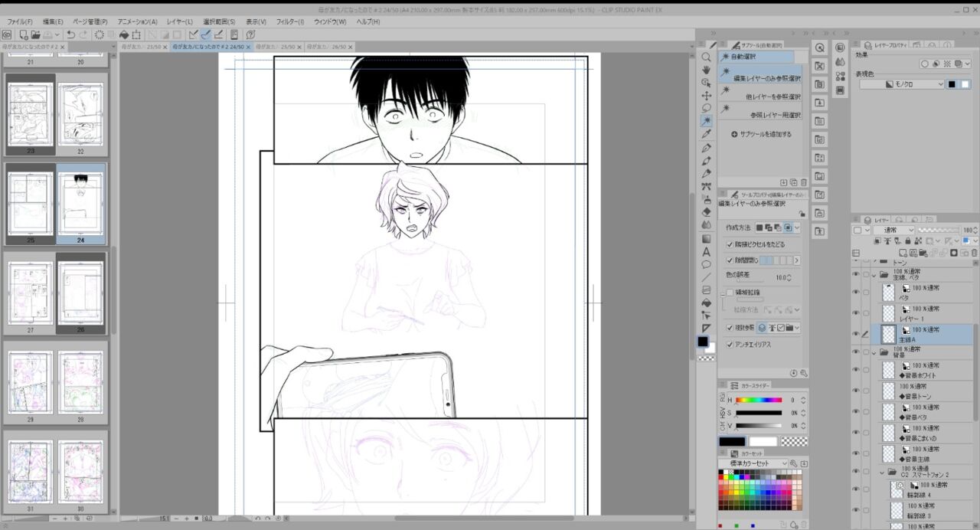This screenshot has width=980, height=530.
Task: Select the Eyedropper tool
Action: click(706, 135)
